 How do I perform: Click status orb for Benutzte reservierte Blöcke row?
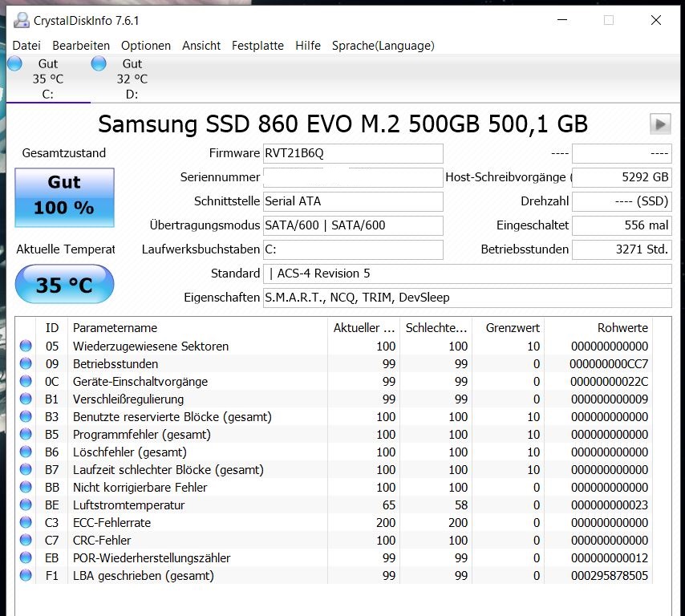tap(26, 416)
